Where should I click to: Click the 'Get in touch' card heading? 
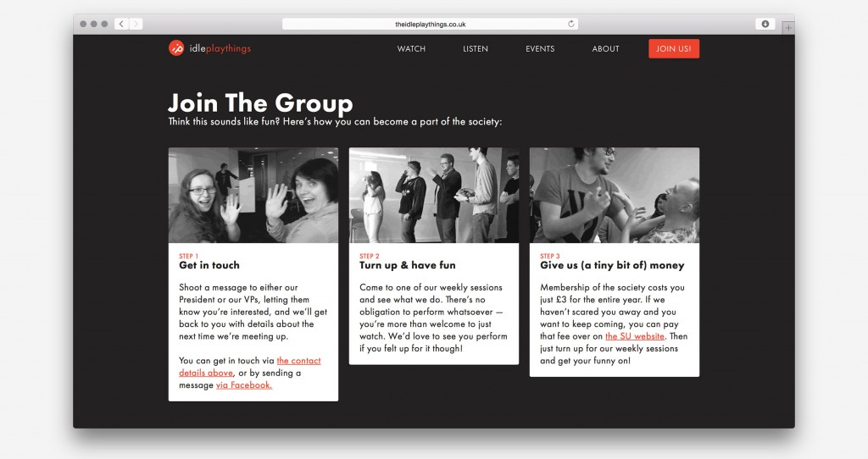(x=209, y=265)
